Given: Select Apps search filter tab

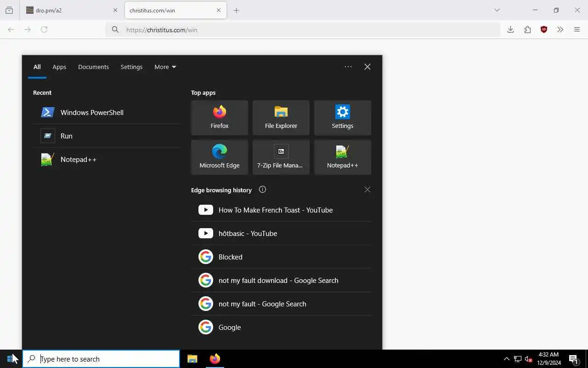Looking at the screenshot, I should (x=59, y=67).
